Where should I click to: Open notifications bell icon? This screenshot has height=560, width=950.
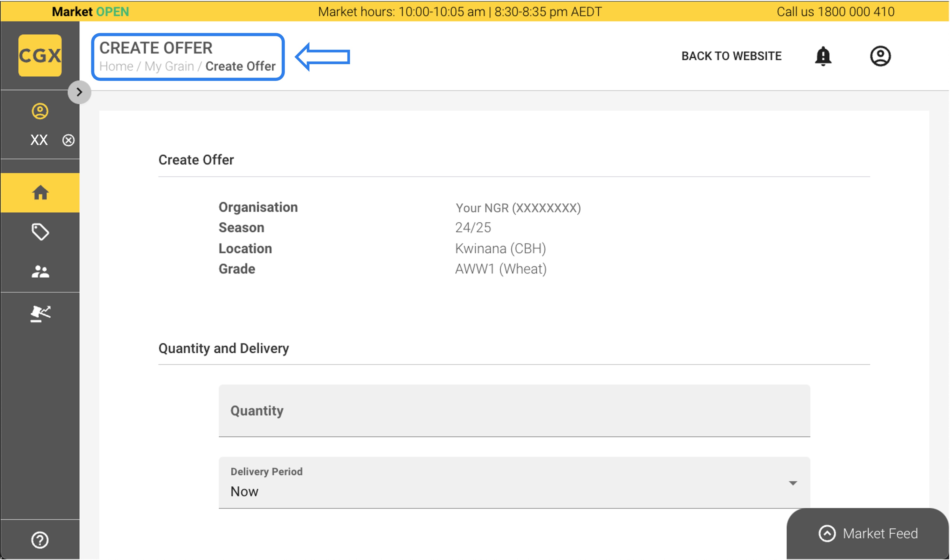(823, 56)
